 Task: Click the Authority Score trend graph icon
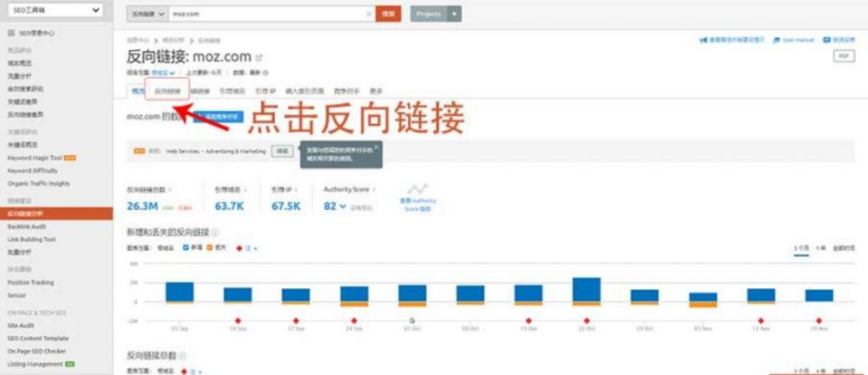tap(418, 189)
